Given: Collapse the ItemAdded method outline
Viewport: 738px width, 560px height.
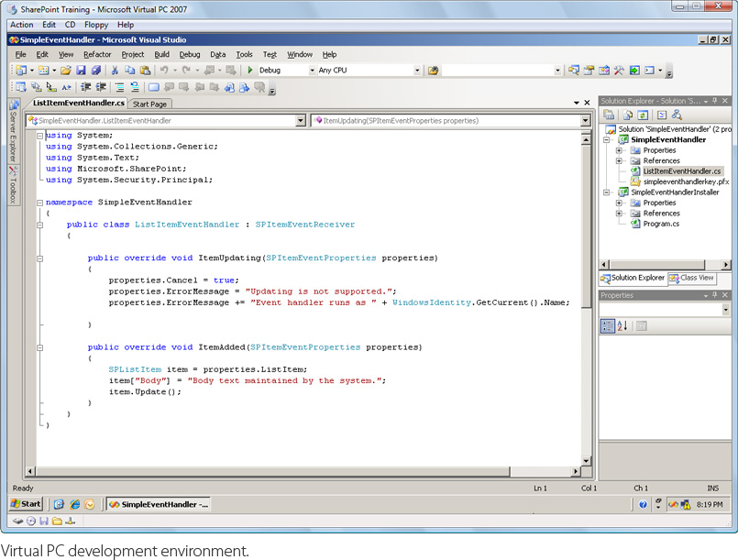Looking at the screenshot, I should pyautogui.click(x=40, y=348).
